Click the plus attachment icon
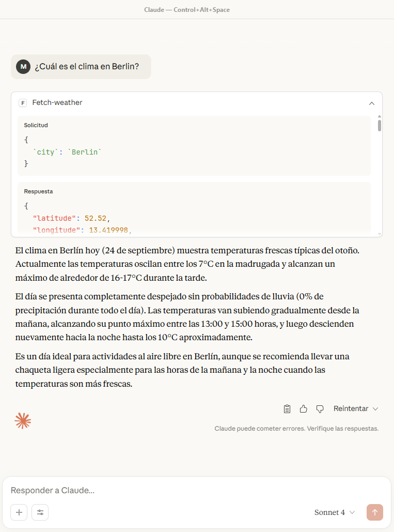 click(19, 512)
